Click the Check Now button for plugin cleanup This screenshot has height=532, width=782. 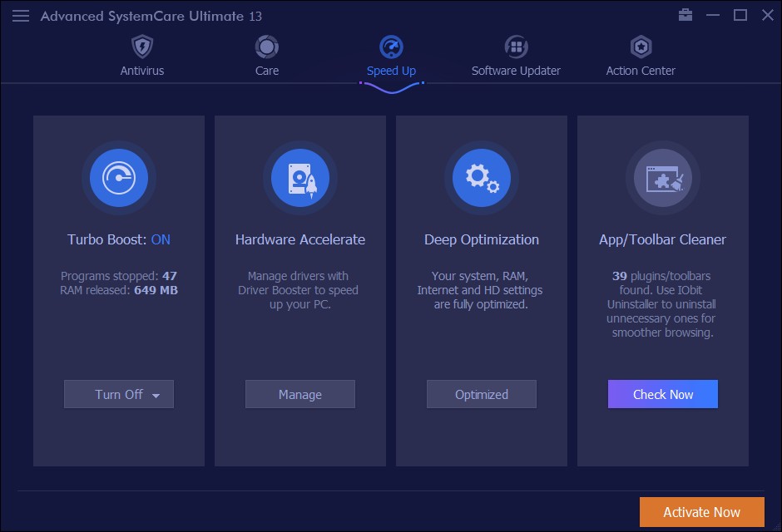click(x=662, y=394)
